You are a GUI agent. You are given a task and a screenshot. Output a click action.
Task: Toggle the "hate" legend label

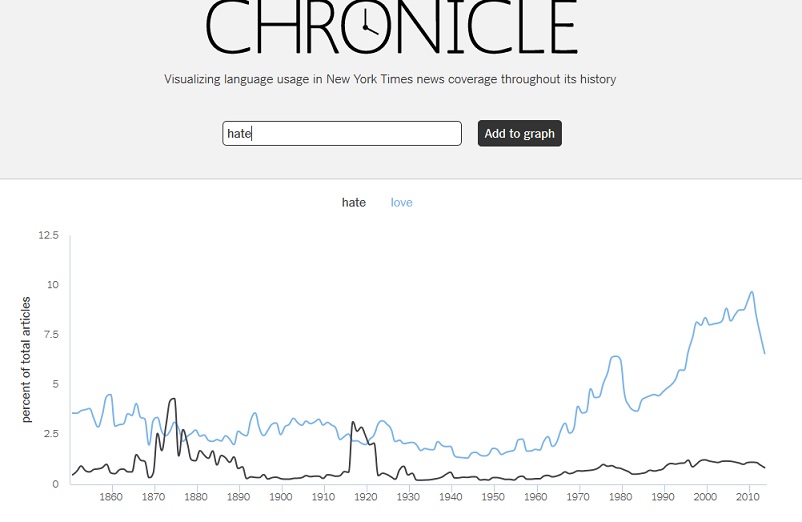coord(354,203)
